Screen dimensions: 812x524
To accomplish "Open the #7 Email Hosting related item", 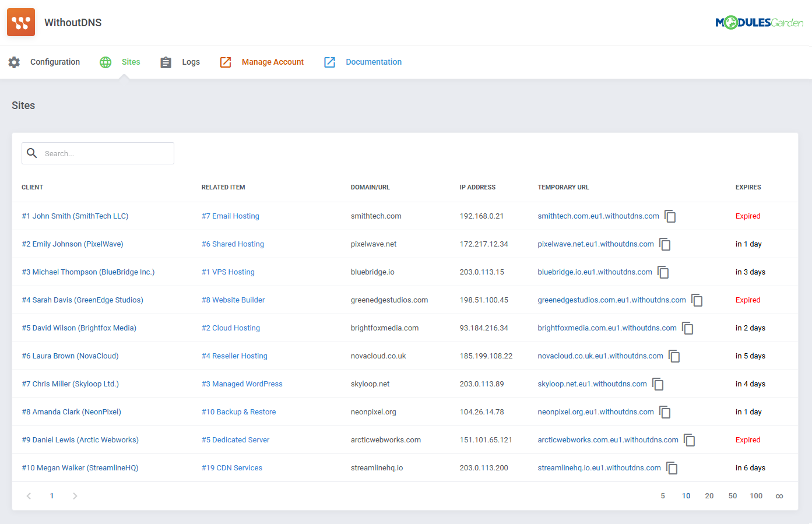I will pyautogui.click(x=230, y=216).
